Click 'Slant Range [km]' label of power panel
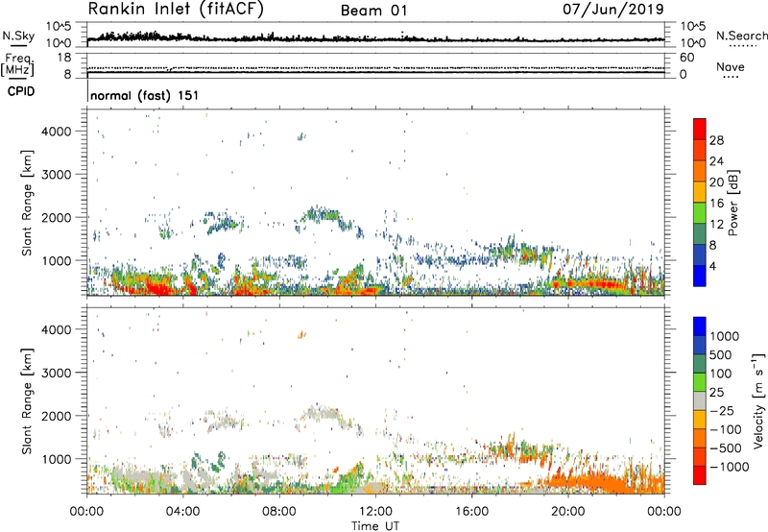 (x=27, y=203)
